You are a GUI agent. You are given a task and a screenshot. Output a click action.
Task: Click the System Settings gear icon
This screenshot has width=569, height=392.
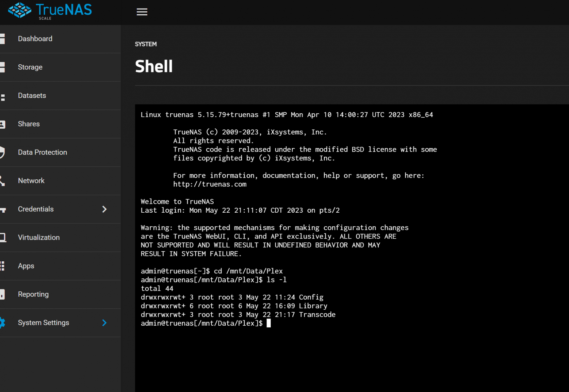[3, 323]
